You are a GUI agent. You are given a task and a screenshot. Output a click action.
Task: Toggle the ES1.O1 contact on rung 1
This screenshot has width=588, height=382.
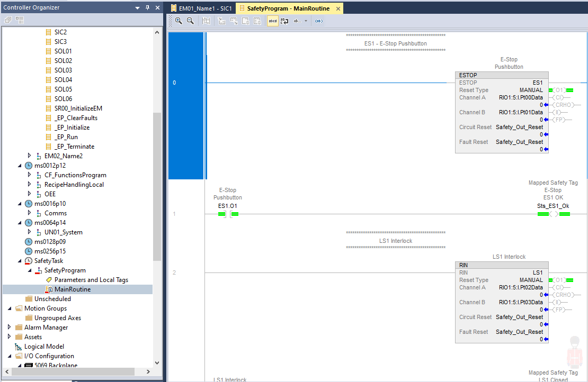[228, 214]
